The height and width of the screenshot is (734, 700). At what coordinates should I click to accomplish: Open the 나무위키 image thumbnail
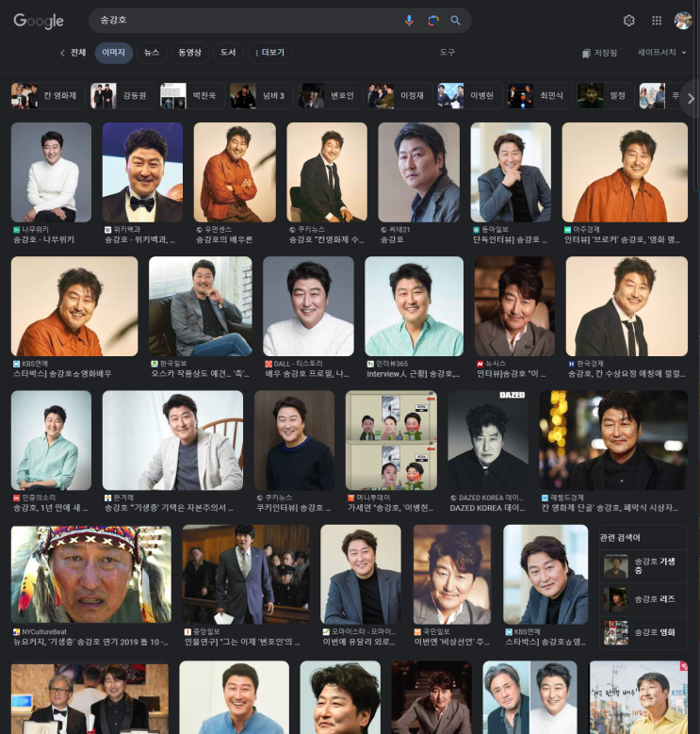tap(51, 172)
